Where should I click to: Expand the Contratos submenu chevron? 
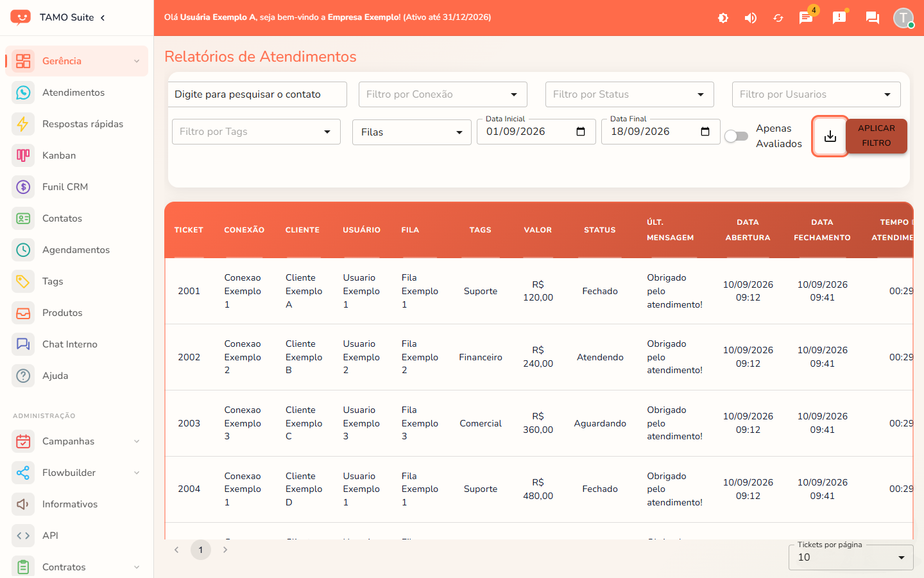coord(137,567)
